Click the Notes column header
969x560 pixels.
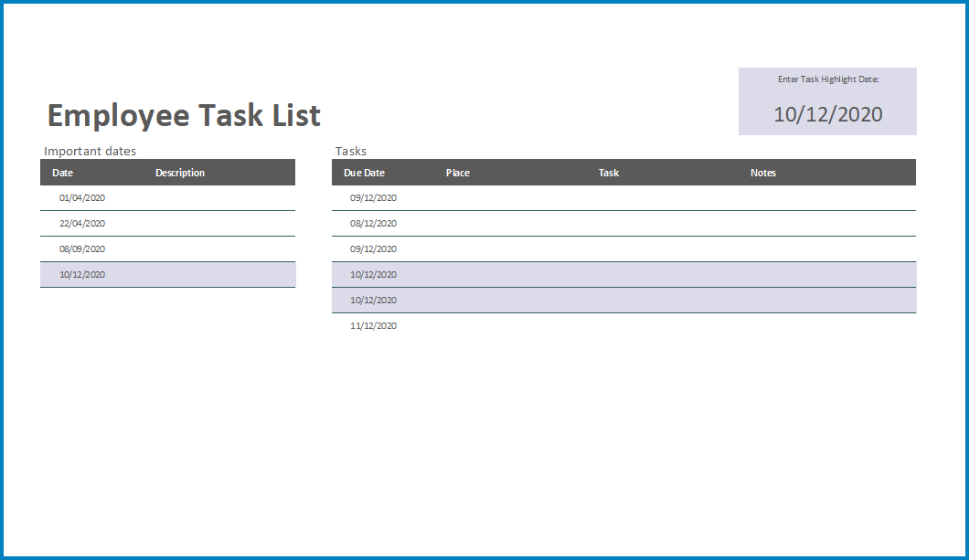point(763,172)
